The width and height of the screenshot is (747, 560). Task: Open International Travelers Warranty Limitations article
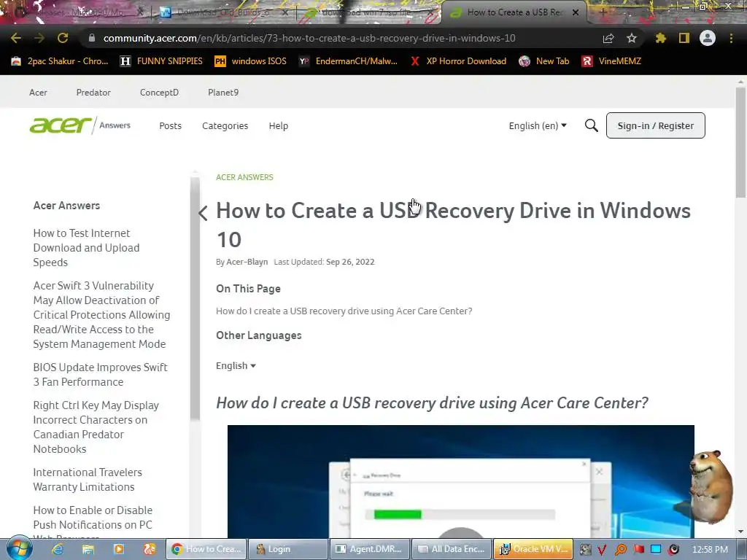tap(88, 480)
